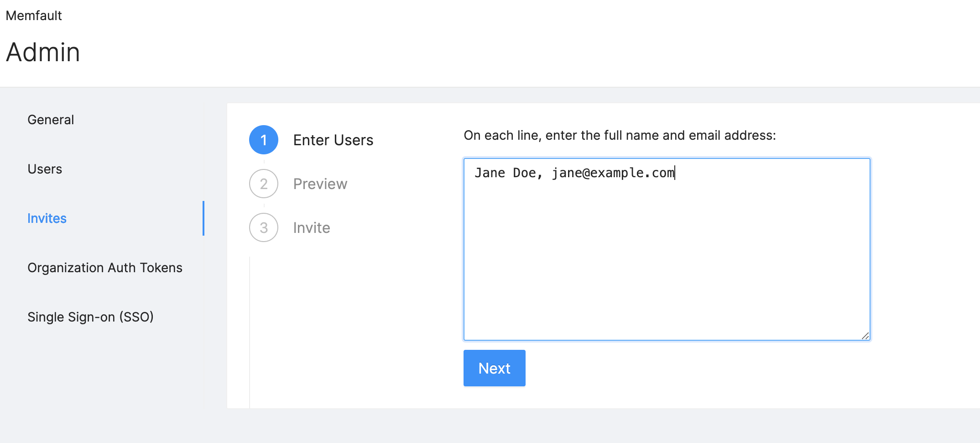Click the "Invite" step label
The width and height of the screenshot is (980, 443).
(311, 227)
